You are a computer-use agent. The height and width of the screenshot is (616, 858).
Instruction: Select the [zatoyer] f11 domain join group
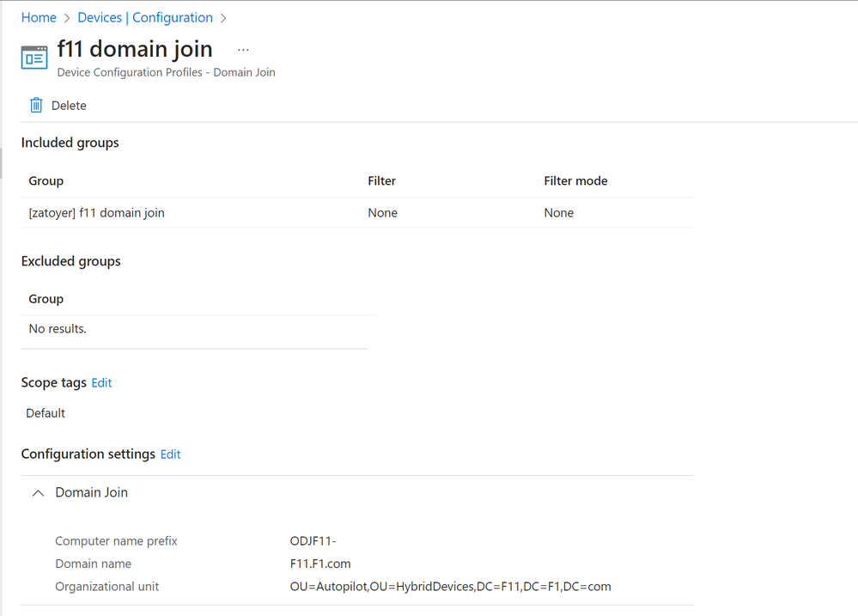(x=96, y=212)
